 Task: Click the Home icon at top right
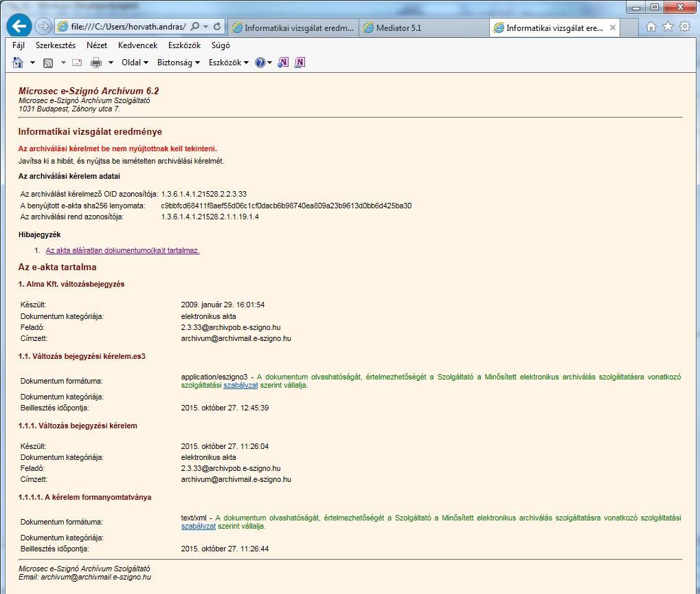coord(651,27)
